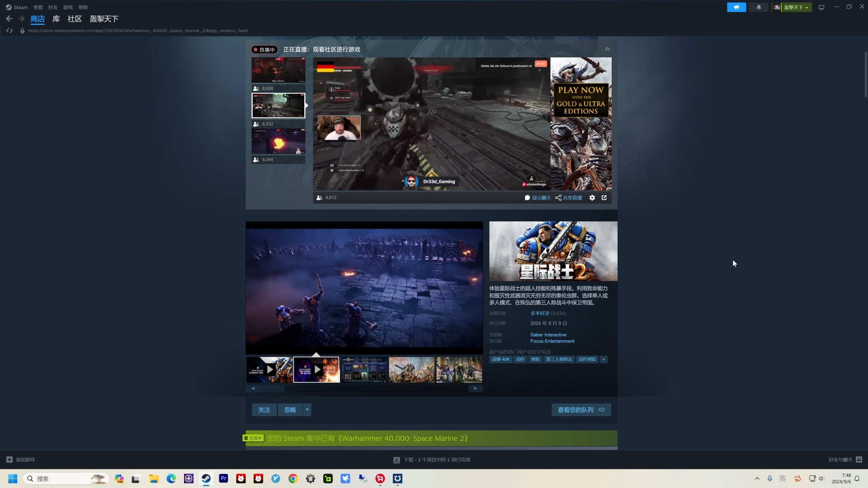Open the Focus Entertainment publisher link
Image resolution: width=868 pixels, height=488 pixels.
[552, 341]
